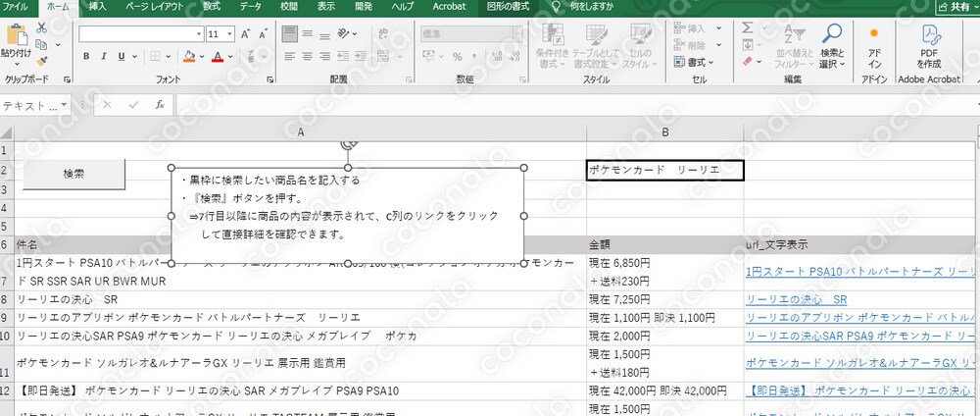This screenshot has height=416, width=980.
Task: Select column B header
Action: pyautogui.click(x=665, y=132)
